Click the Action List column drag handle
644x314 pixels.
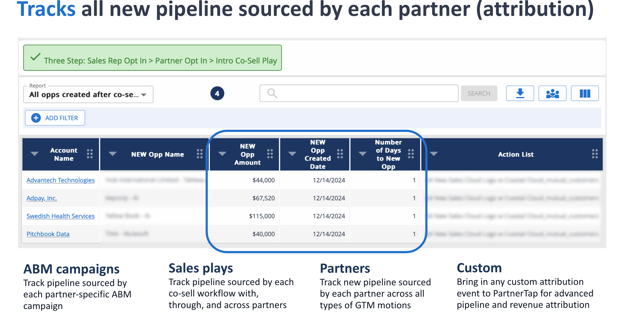594,154
